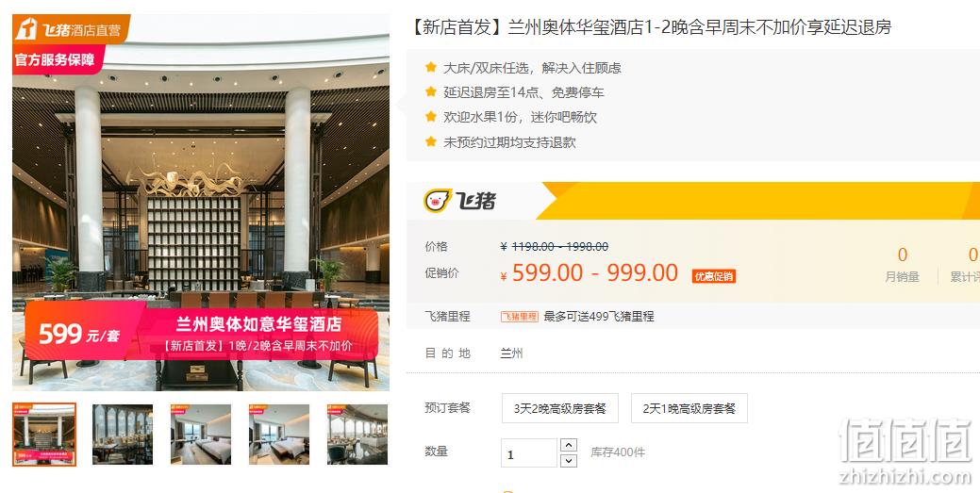Click the star bullet beside 未预约过期均支持退款

pyautogui.click(x=431, y=141)
